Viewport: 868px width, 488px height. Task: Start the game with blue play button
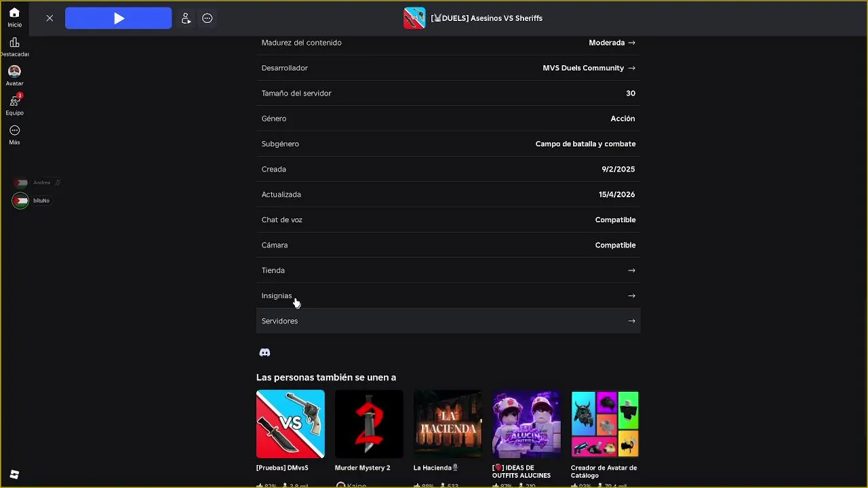pos(119,18)
